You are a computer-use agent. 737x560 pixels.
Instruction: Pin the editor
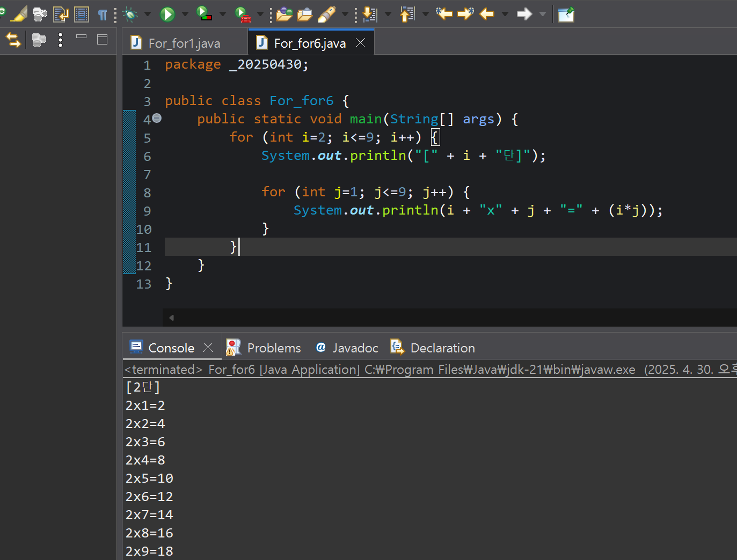pos(566,14)
